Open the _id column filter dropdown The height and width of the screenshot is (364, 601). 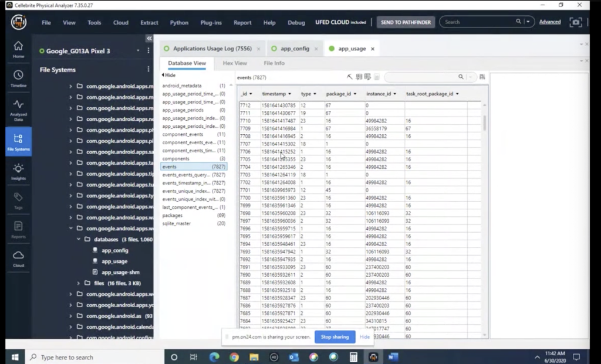click(251, 94)
